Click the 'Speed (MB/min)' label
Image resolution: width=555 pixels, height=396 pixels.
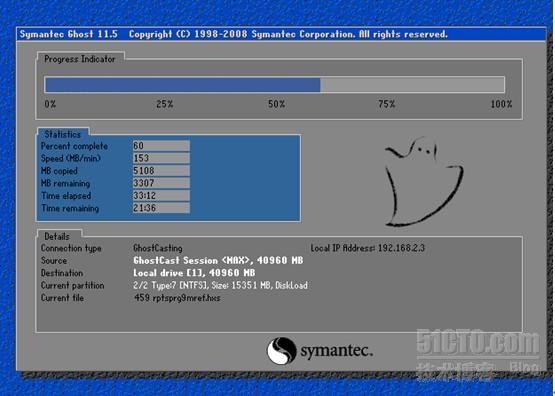71,158
